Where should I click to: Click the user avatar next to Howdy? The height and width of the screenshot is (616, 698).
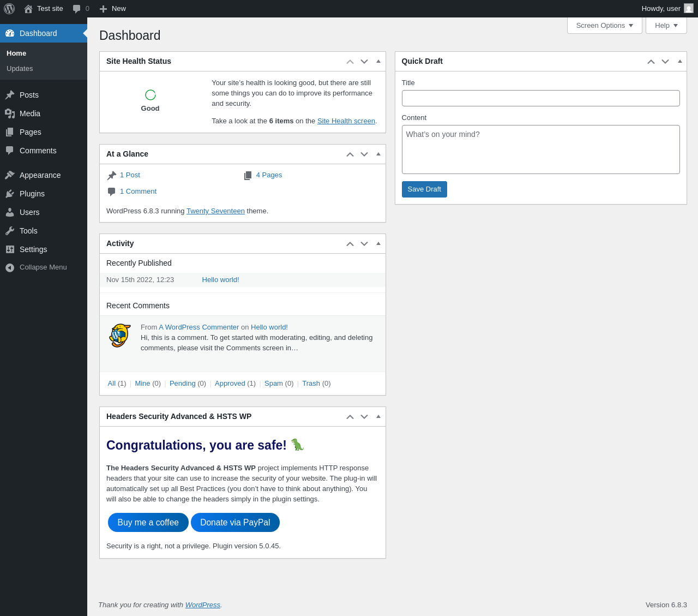[689, 8]
